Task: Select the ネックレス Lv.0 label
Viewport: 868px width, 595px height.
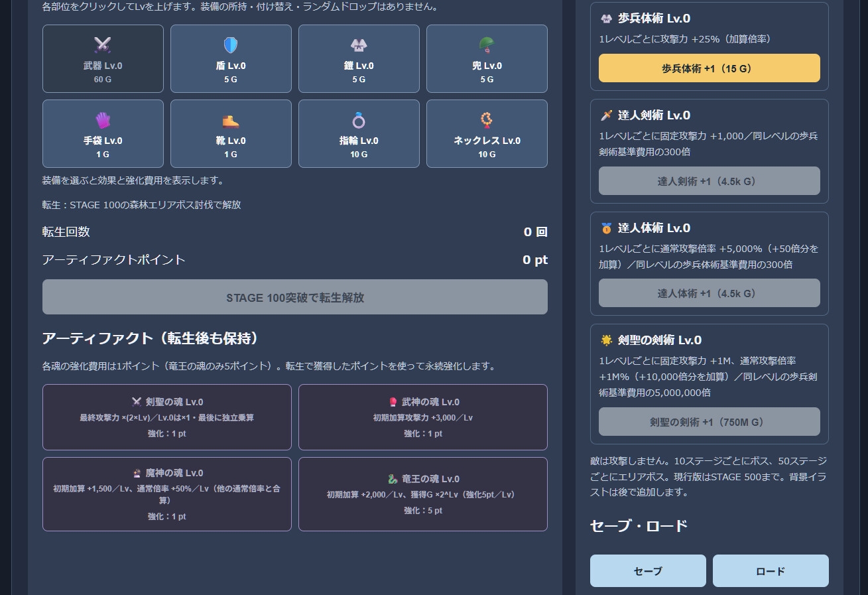Action: point(487,141)
